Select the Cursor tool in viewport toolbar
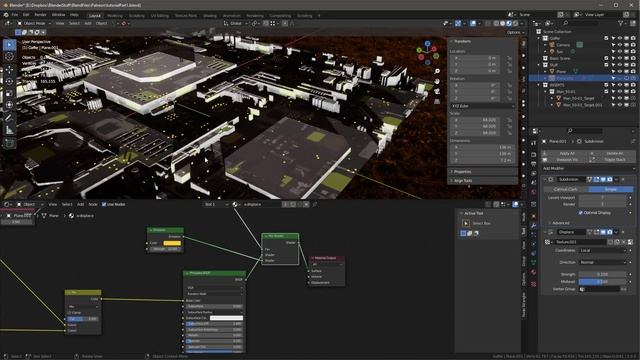The width and height of the screenshot is (640, 360). tap(9, 57)
